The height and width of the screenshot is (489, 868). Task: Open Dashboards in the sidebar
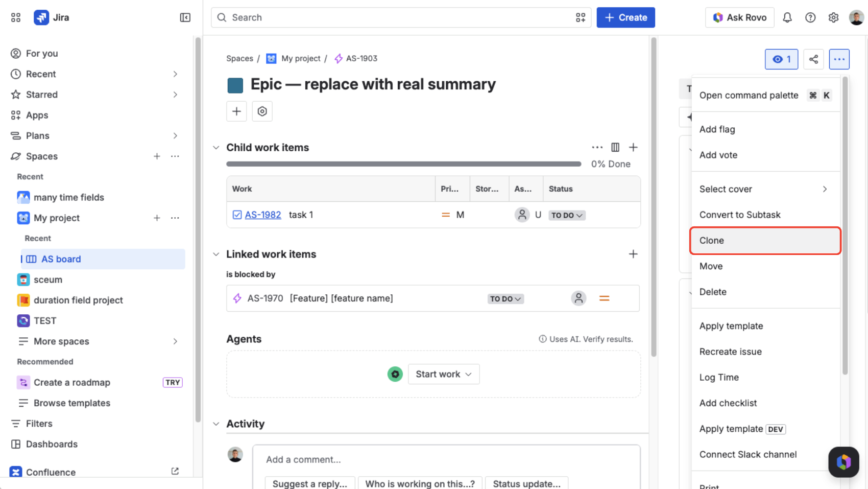[52, 444]
